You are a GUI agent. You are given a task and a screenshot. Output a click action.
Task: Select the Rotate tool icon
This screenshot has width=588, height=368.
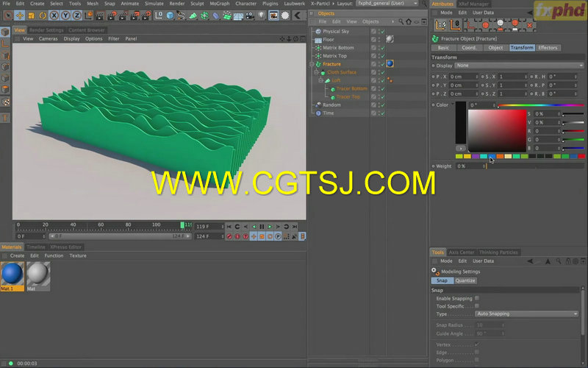click(43, 15)
